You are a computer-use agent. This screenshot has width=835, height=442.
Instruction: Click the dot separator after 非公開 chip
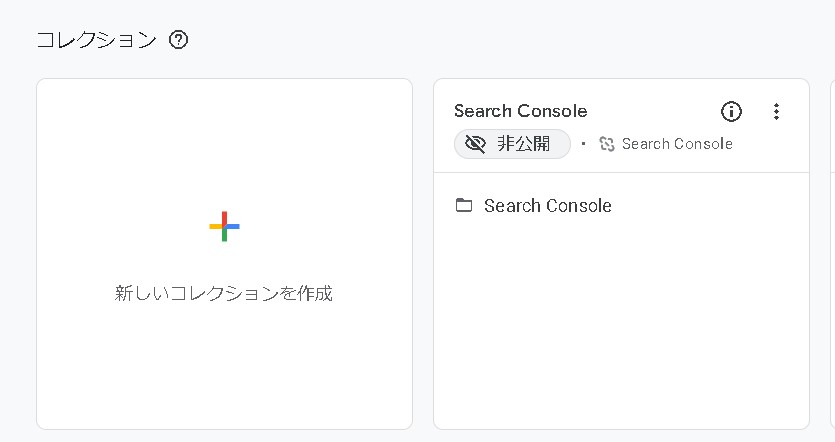coord(584,144)
